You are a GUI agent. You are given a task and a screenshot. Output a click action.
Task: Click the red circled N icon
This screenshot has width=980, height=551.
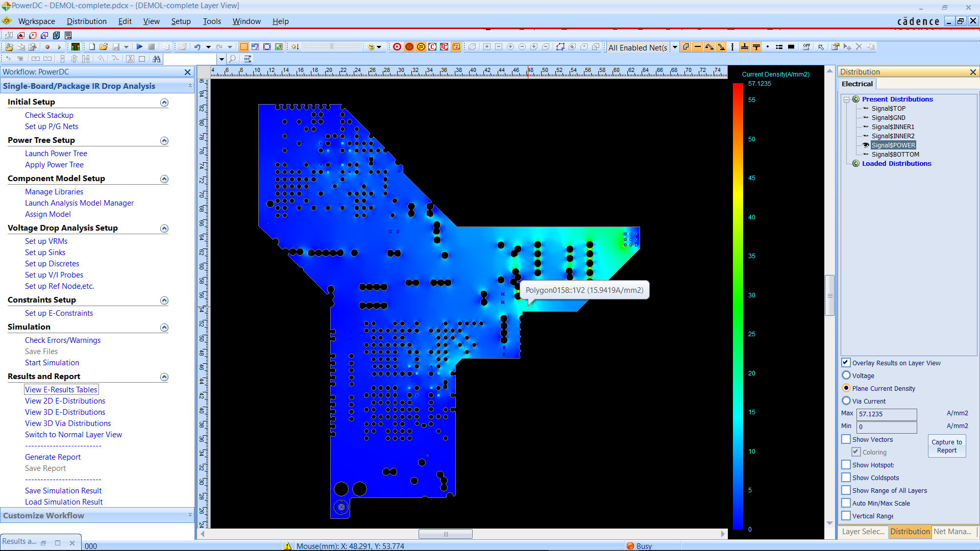[397, 46]
